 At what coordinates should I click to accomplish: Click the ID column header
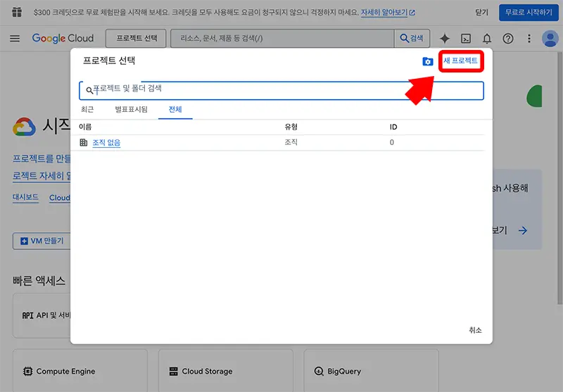pyautogui.click(x=393, y=127)
